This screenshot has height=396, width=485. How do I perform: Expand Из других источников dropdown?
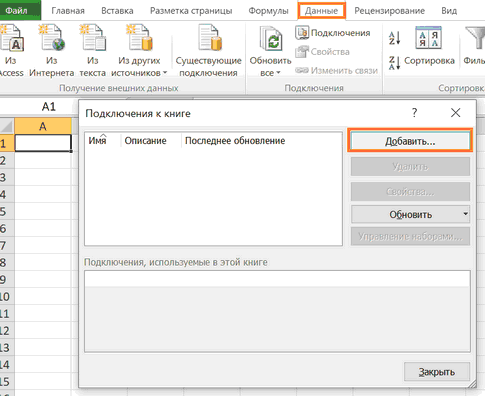point(165,73)
